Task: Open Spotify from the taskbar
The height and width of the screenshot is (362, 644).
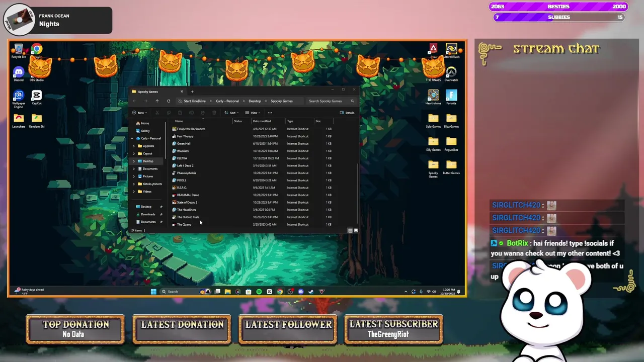Action: (259, 292)
